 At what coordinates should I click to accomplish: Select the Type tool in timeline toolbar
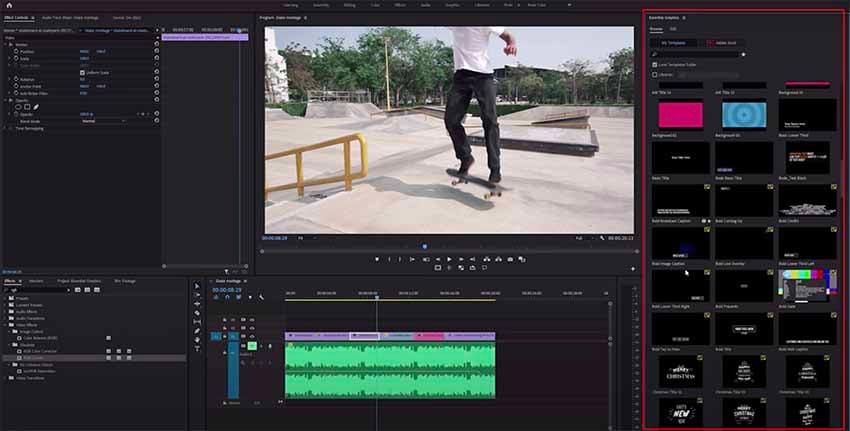click(x=197, y=347)
